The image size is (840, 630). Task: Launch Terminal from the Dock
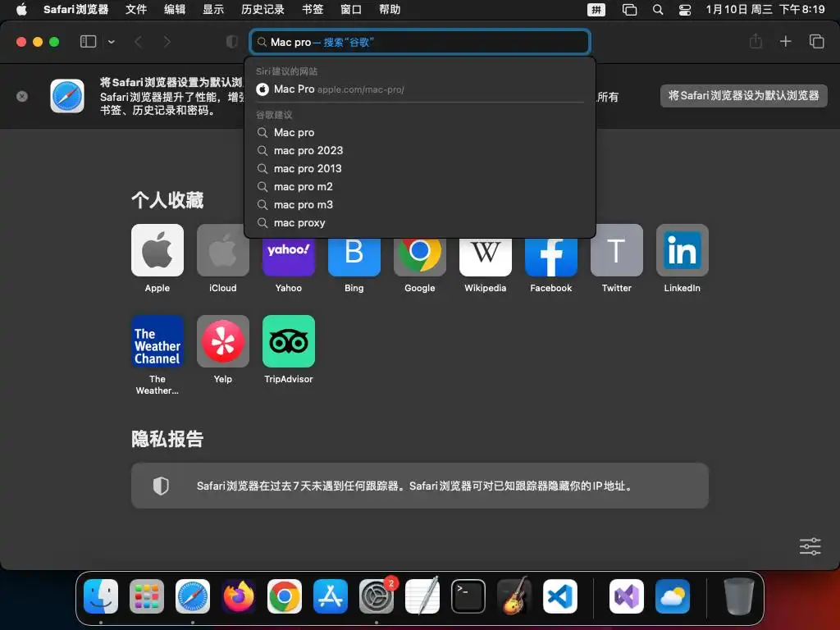click(468, 596)
